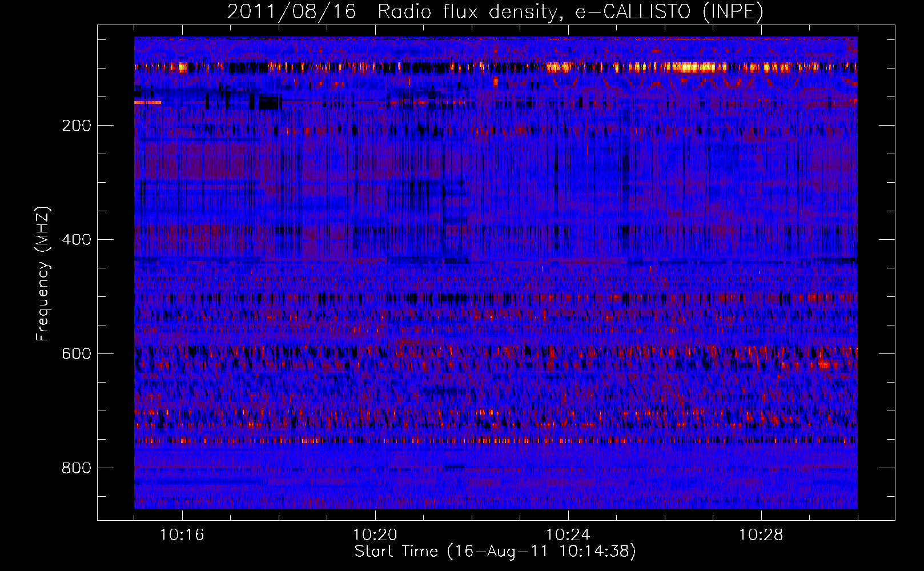Click the 800 frequency tick label

point(76,468)
